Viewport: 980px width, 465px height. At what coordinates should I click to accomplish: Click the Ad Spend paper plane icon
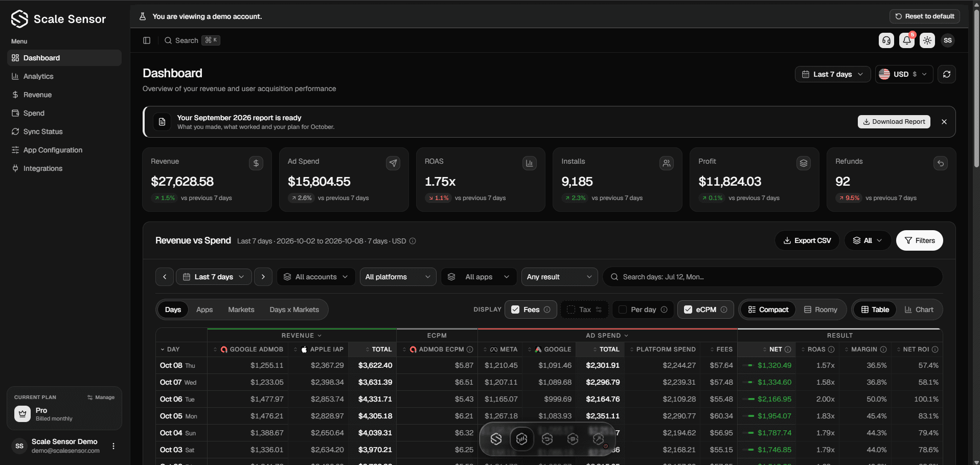[393, 163]
